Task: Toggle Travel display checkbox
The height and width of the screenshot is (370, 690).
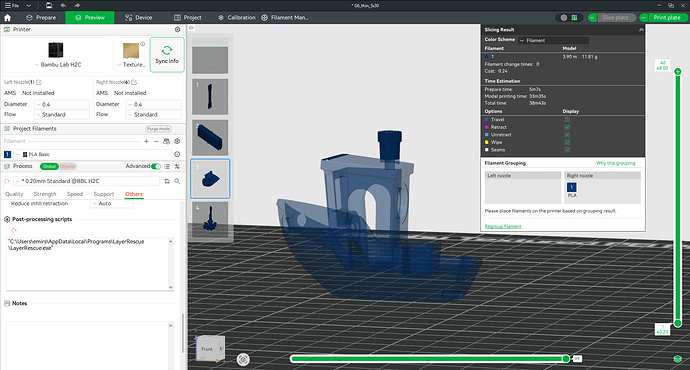Action: coord(567,120)
